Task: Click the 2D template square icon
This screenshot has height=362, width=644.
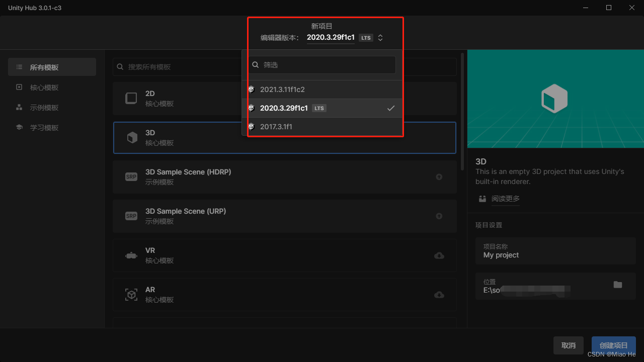Action: pyautogui.click(x=131, y=98)
